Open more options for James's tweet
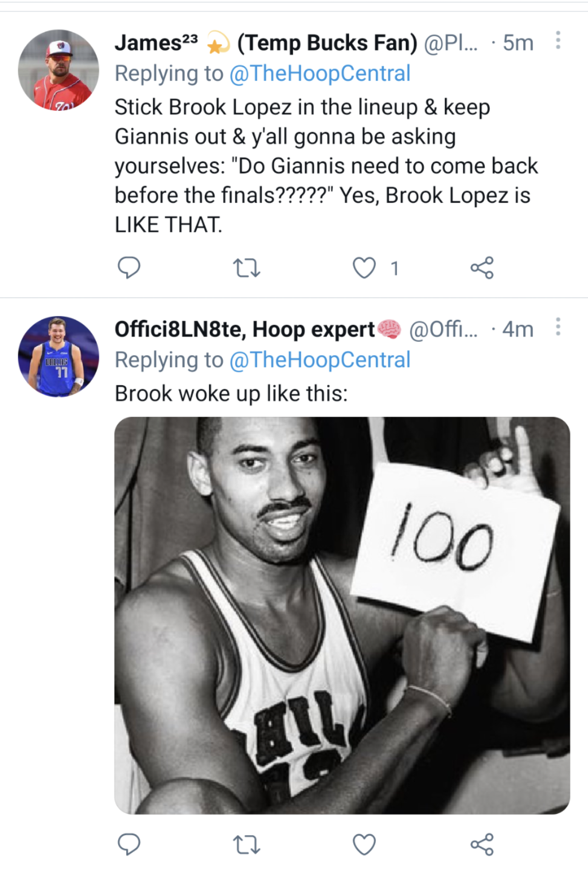The image size is (588, 869). (x=558, y=40)
